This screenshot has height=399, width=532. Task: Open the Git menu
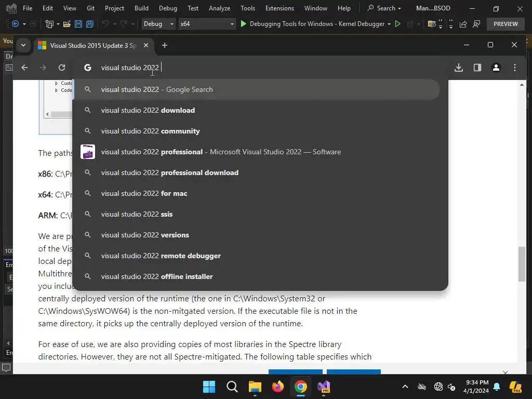pyautogui.click(x=90, y=8)
